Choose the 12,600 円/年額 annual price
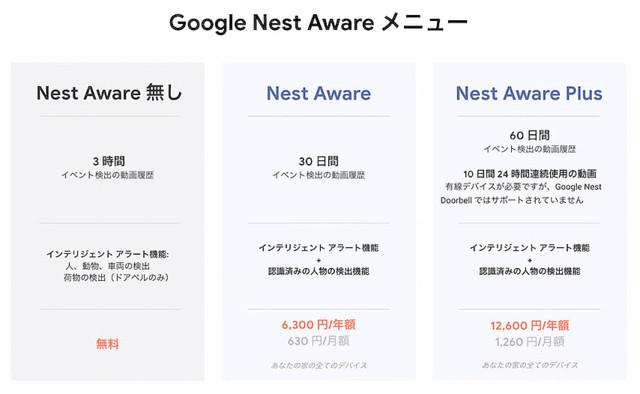 pos(529,325)
